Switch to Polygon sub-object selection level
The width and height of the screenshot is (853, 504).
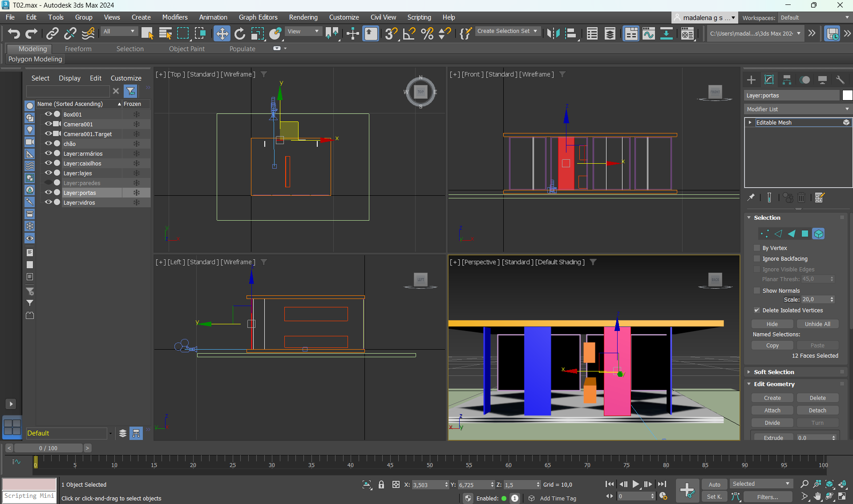(804, 234)
